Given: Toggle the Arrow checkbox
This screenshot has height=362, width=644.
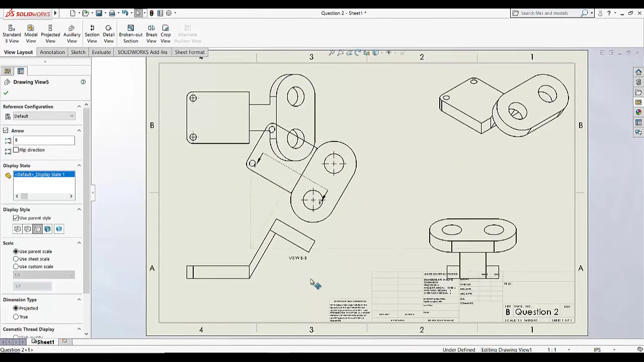Looking at the screenshot, I should tap(6, 131).
